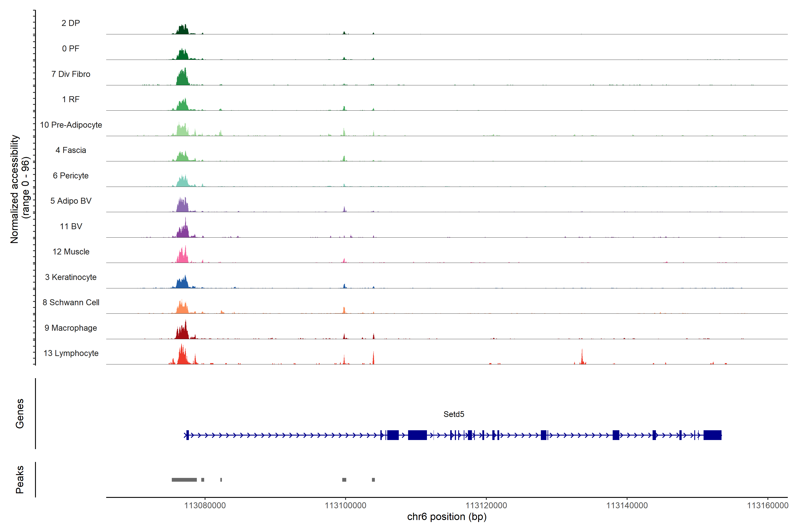798x532 pixels.
Task: Click the 113100000 axis tick label
Action: pos(345,506)
